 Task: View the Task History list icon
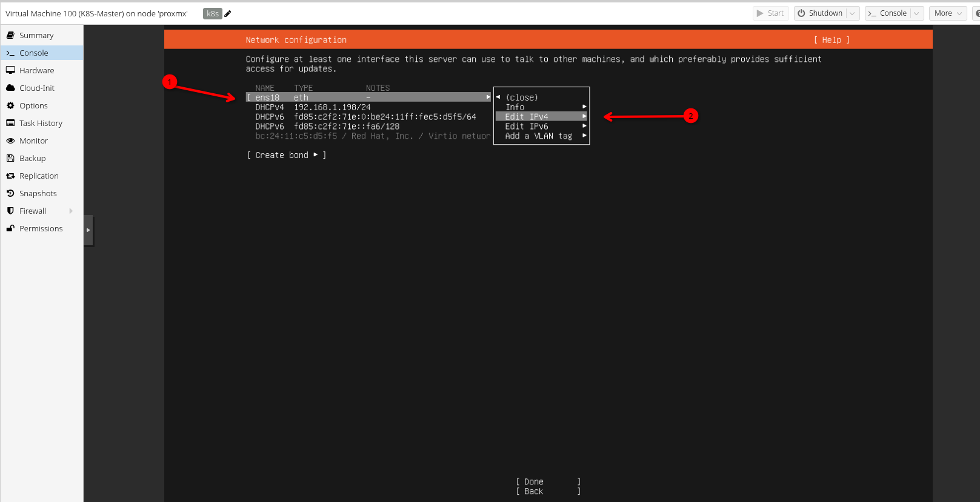[10, 123]
